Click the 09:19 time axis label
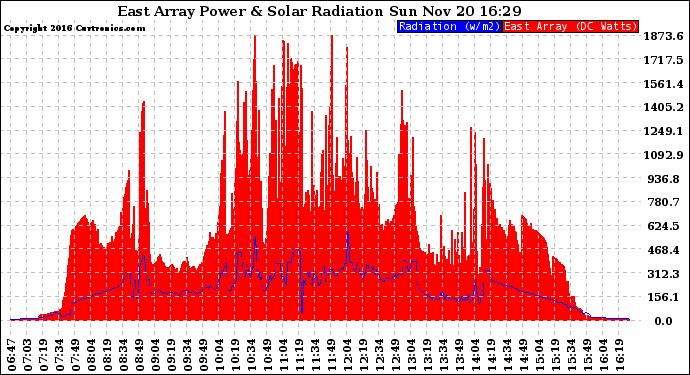Image resolution: width=690 pixels, height=375 pixels. (172, 355)
